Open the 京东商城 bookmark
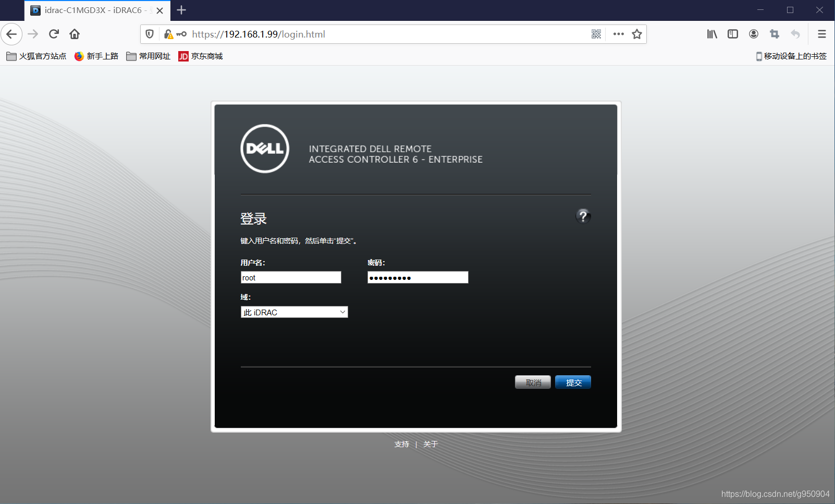This screenshot has height=504, width=835. (x=201, y=56)
